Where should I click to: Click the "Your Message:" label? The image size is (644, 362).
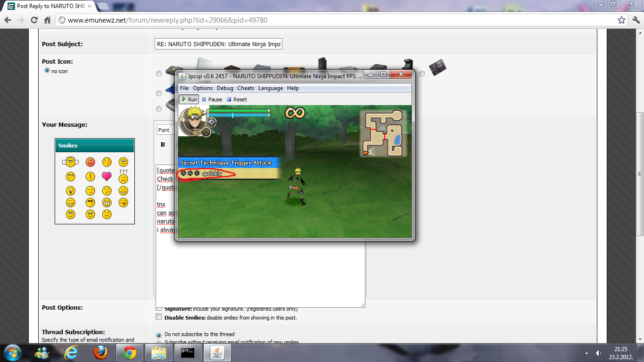tap(65, 124)
